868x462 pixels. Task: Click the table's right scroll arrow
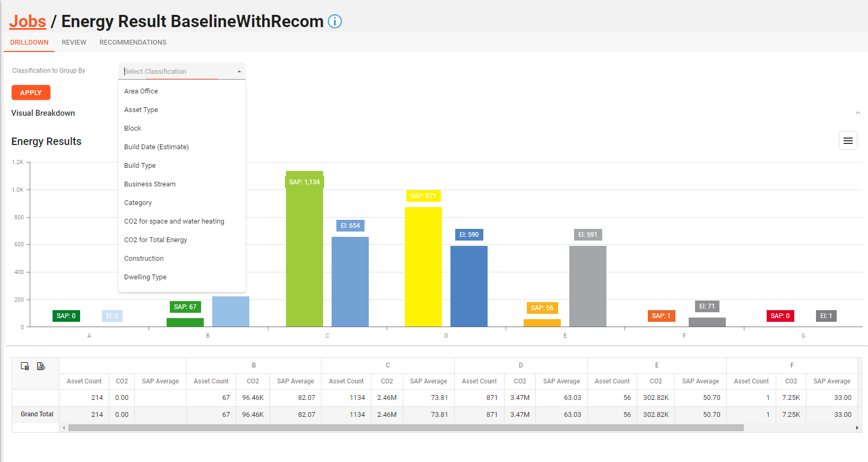857,428
